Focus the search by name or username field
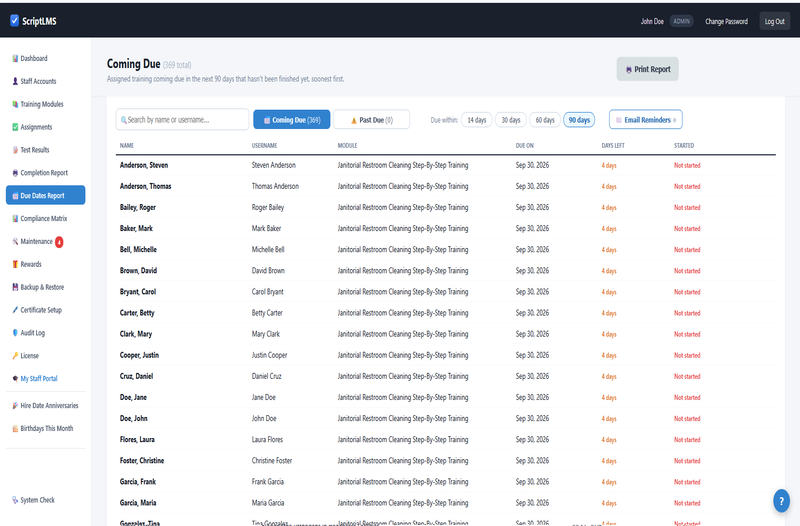Screen dimensions: 800x526 click(x=182, y=120)
